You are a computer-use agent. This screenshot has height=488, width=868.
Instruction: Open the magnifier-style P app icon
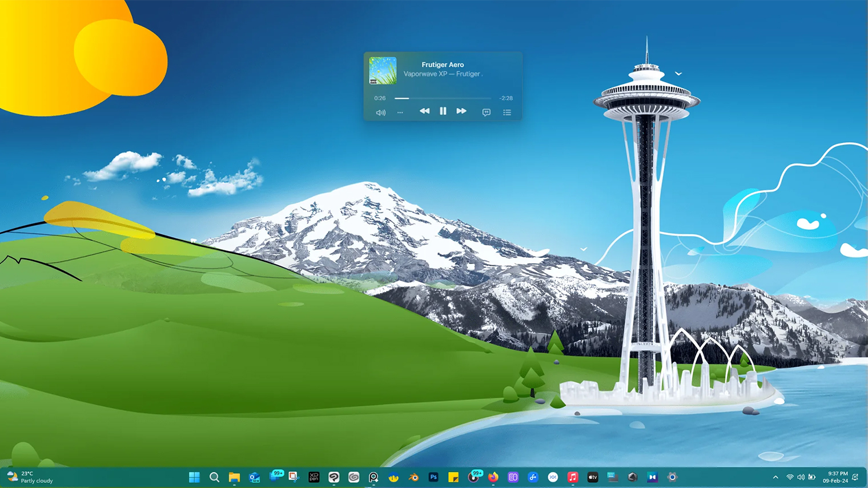[x=373, y=477]
